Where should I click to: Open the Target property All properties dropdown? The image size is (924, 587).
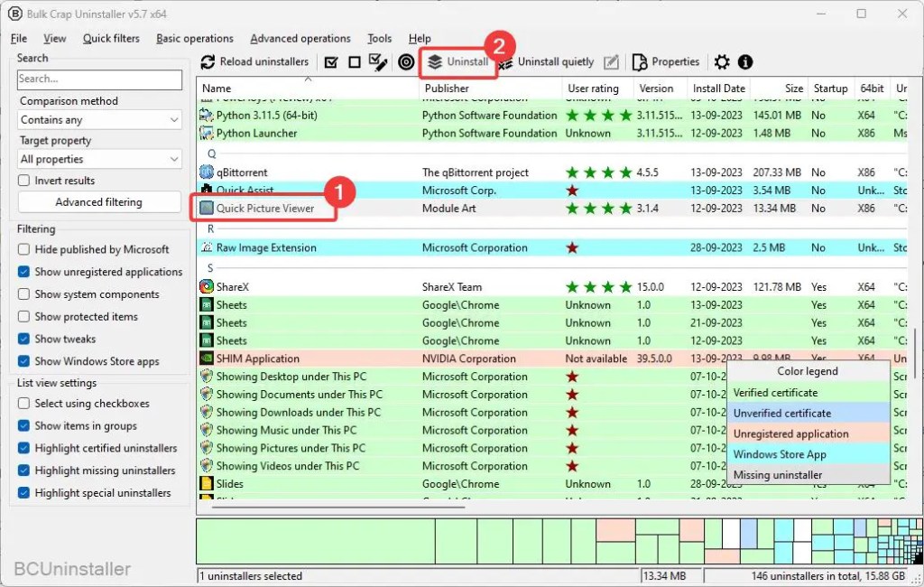tap(99, 159)
